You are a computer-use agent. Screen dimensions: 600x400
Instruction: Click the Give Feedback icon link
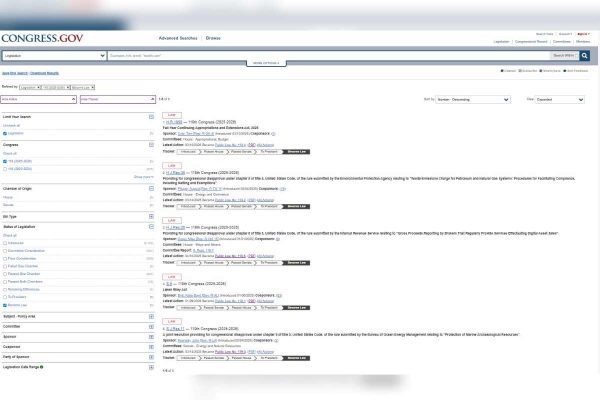pos(576,71)
